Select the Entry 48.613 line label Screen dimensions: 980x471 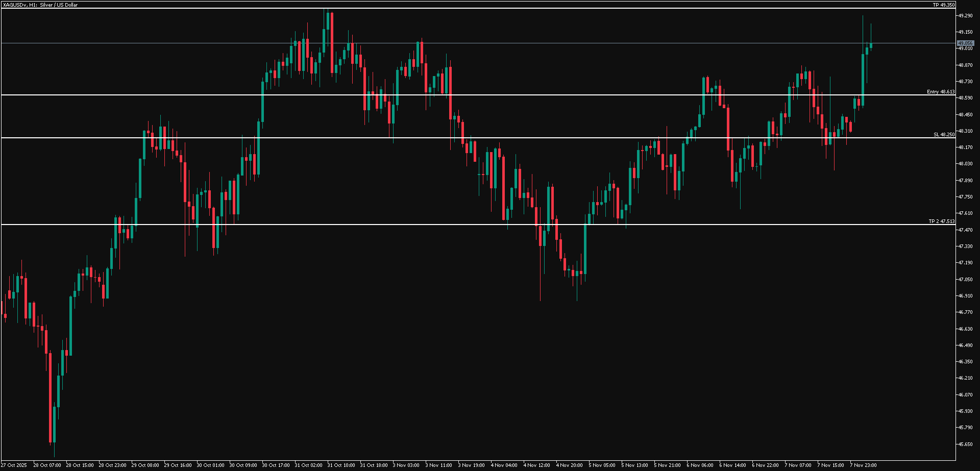point(940,92)
